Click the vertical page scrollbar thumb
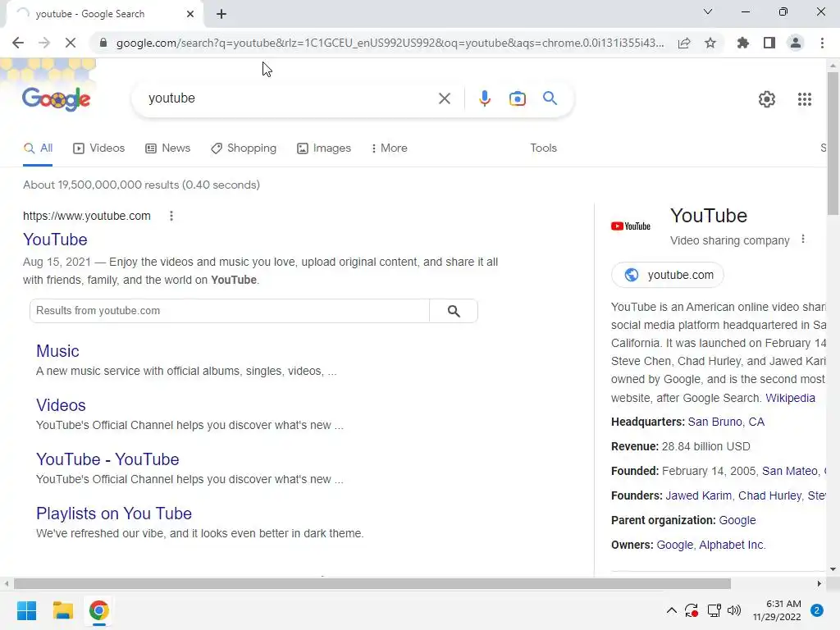This screenshot has height=630, width=840. [833, 143]
